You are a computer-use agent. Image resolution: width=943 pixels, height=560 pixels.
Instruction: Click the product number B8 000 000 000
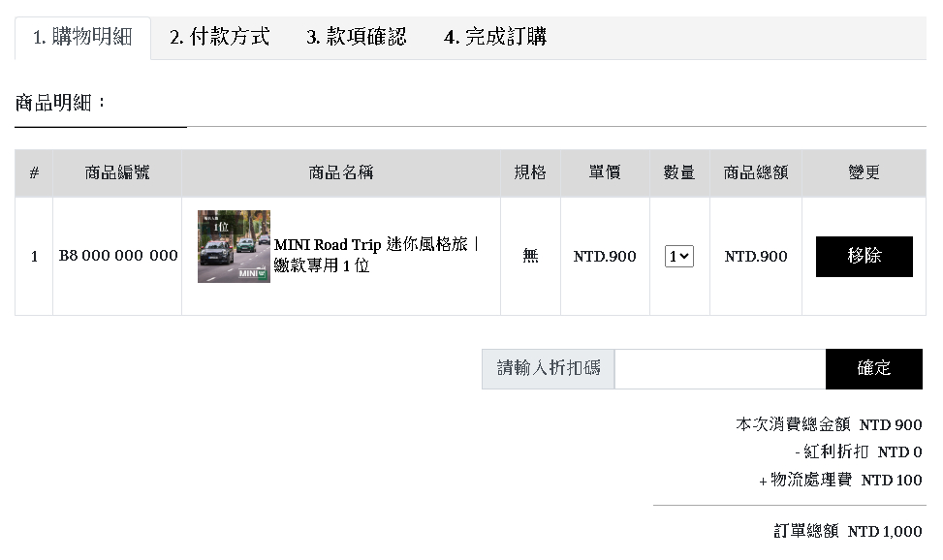tap(118, 256)
